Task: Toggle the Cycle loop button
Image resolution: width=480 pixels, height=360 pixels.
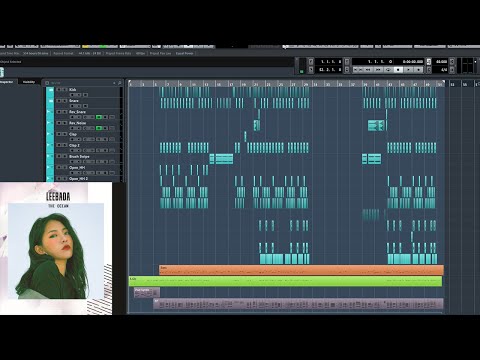Action: [389, 70]
